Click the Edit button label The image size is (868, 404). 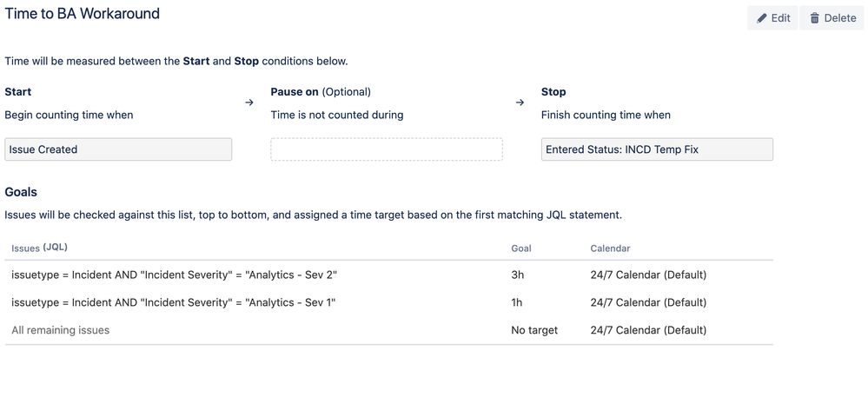(780, 18)
